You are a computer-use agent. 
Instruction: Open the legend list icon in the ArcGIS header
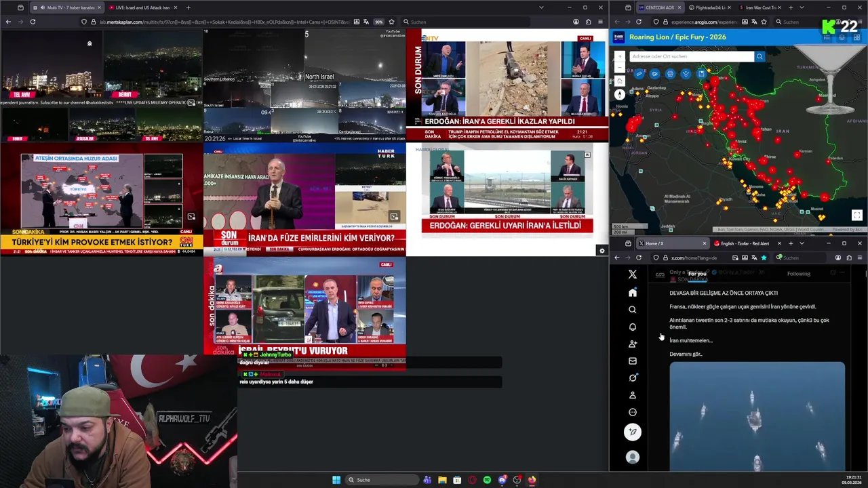click(827, 37)
